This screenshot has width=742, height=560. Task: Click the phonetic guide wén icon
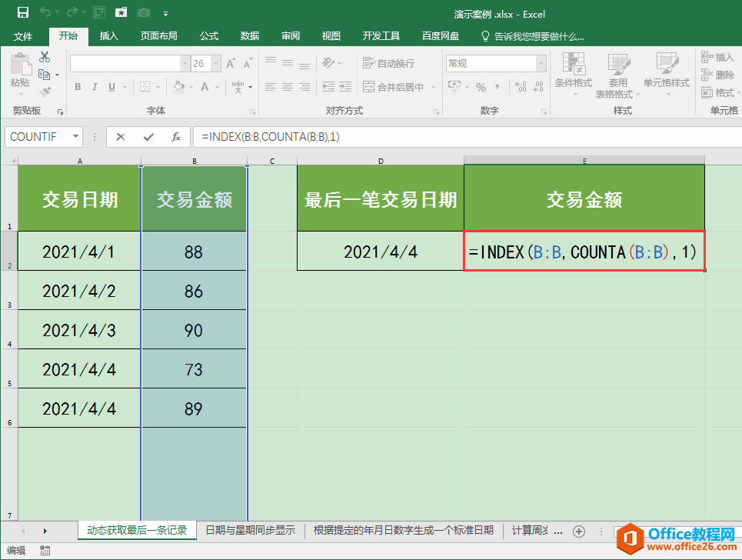(x=238, y=87)
